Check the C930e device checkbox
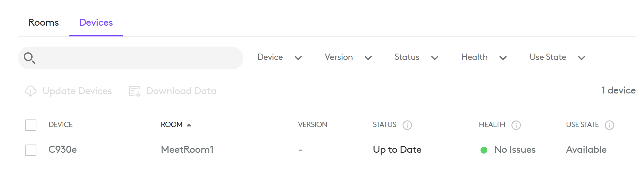 (31, 150)
